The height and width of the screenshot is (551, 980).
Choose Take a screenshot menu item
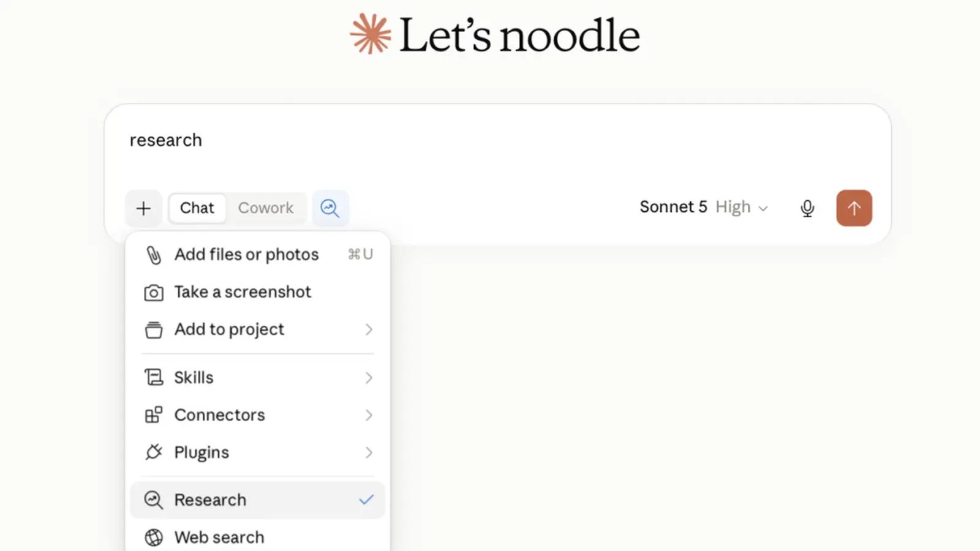pyautogui.click(x=258, y=292)
